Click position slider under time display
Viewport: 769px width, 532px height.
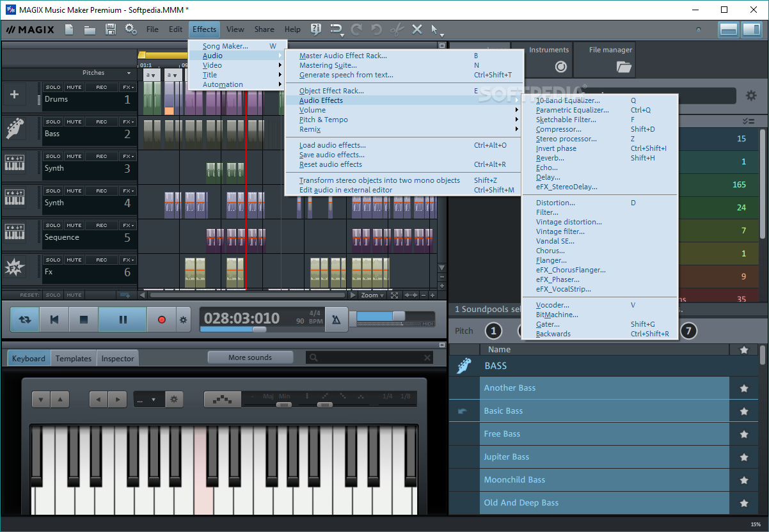click(258, 329)
